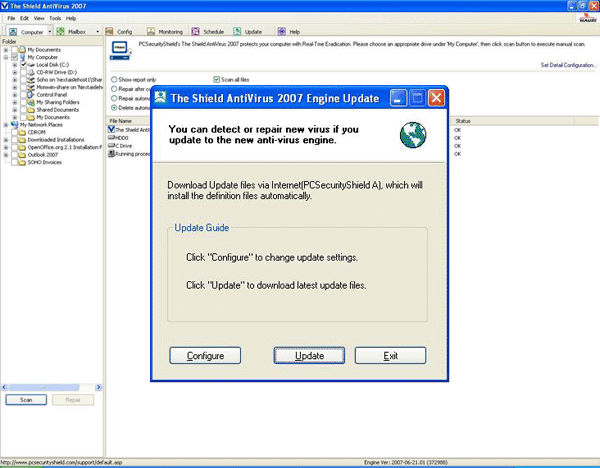Uncheck the Local Disk (C:) checkbox
Screen dimensions: 600x468
pos(23,65)
